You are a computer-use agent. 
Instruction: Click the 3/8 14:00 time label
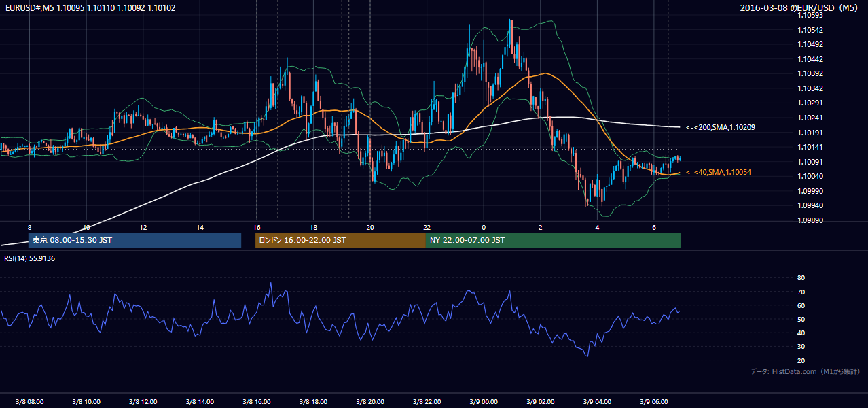click(x=200, y=402)
